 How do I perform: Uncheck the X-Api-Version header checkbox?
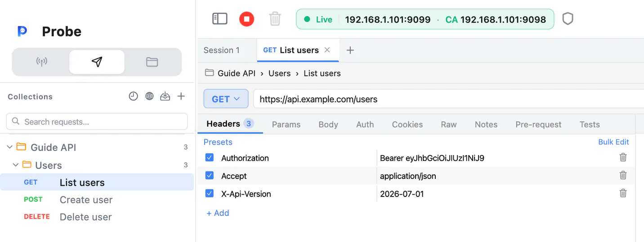coord(209,193)
